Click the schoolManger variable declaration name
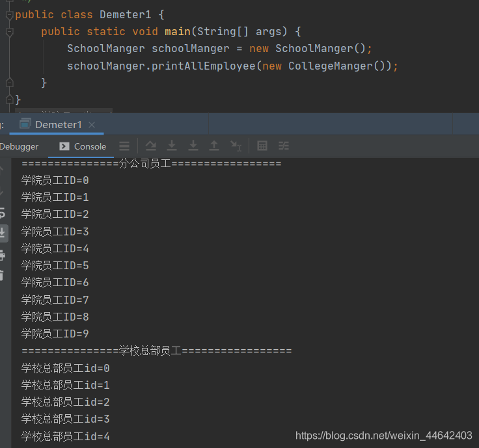479x448 pixels. tap(191, 49)
